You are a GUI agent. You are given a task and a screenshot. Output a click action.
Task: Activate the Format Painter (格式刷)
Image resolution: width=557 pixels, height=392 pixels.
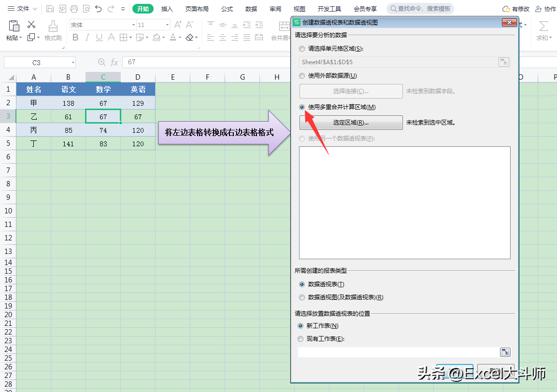[53, 30]
